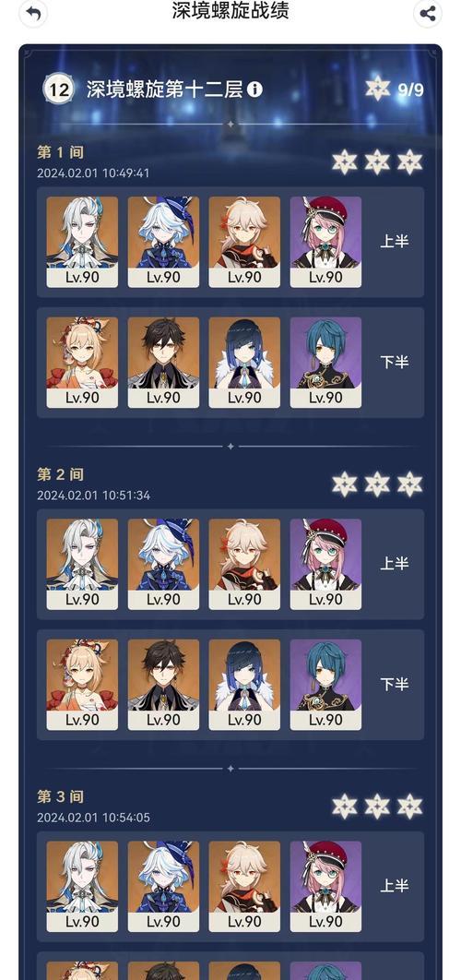Viewport: 461px width, 980px height.
Task: Tap the 第 3 间 chamber heading
Action: [x=60, y=797]
